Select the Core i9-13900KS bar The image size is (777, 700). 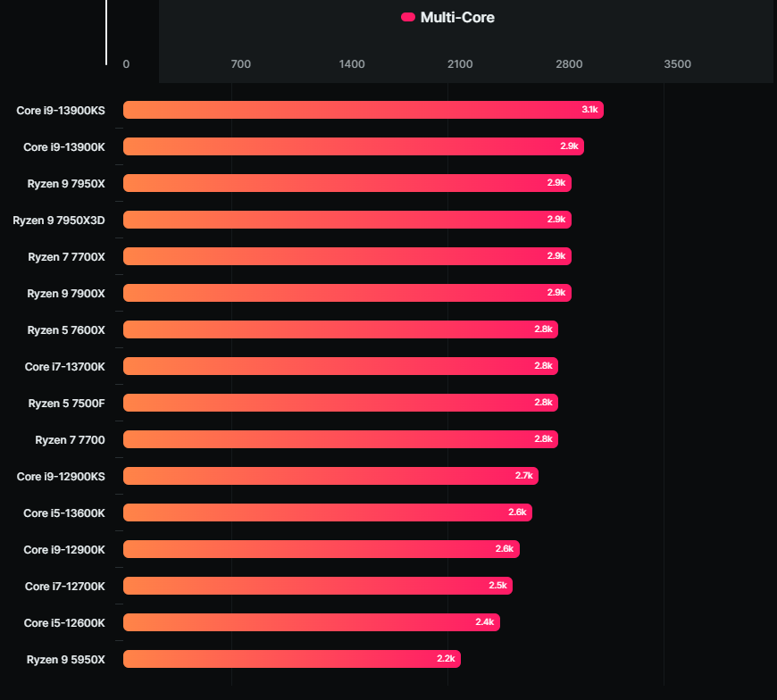(x=363, y=110)
